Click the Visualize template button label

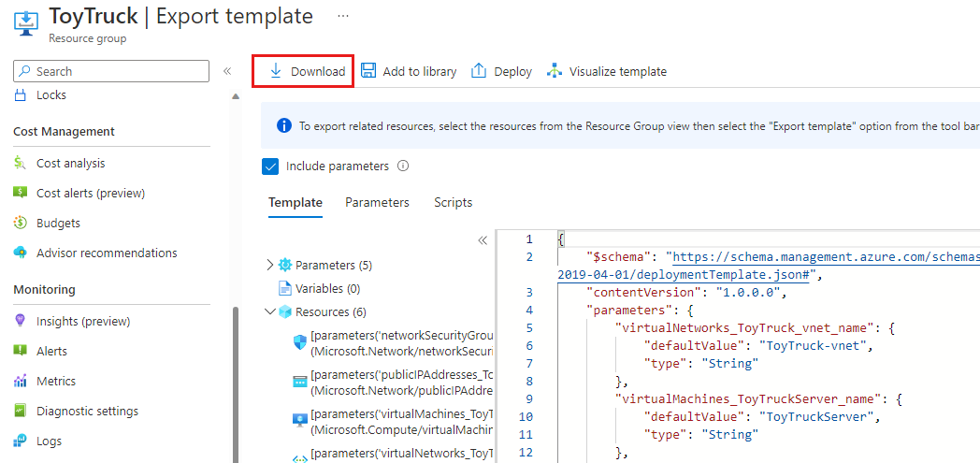coord(618,71)
